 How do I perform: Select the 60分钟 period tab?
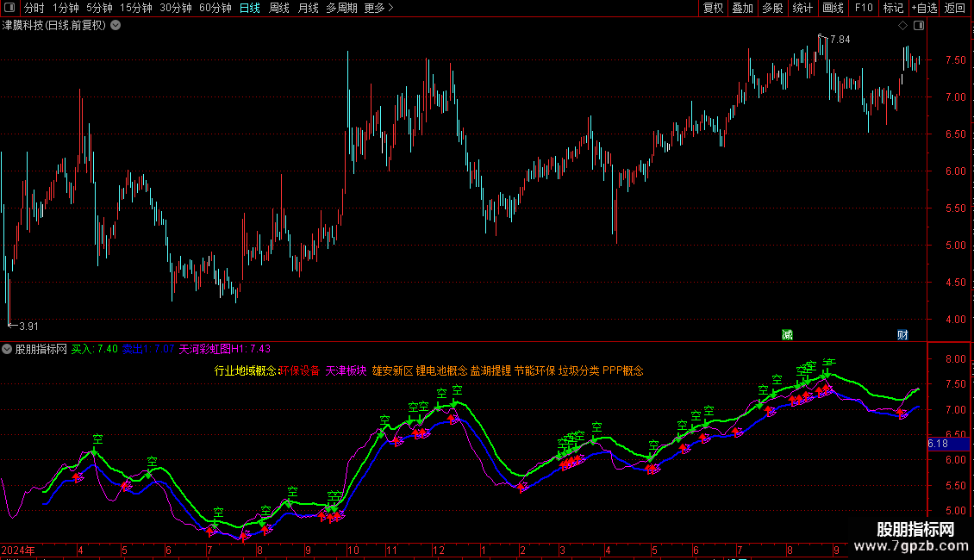(x=215, y=8)
